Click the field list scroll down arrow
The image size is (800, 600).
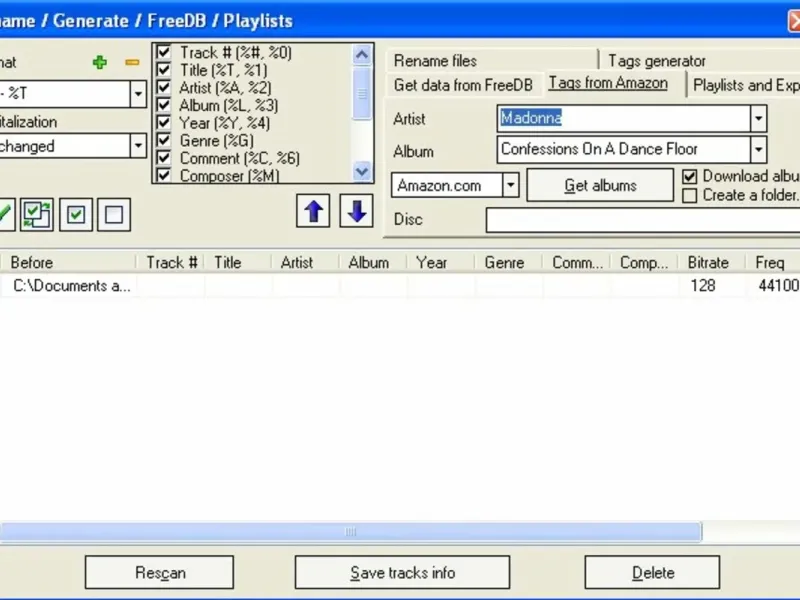[x=362, y=171]
